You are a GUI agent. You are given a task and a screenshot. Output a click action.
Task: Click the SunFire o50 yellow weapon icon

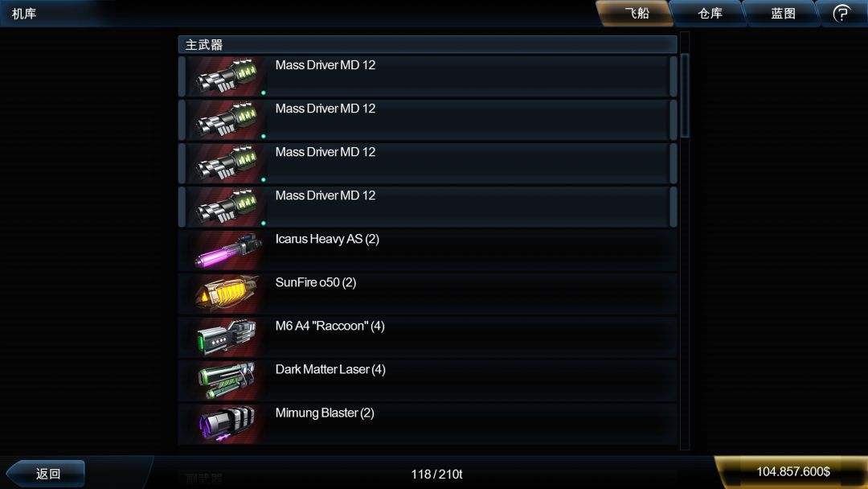[x=227, y=294]
